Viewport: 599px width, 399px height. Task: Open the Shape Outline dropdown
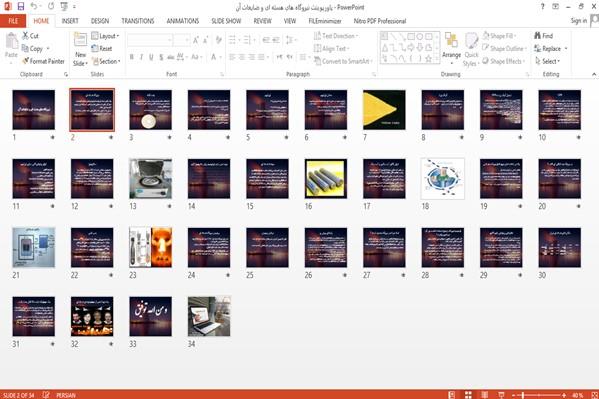pos(504,49)
